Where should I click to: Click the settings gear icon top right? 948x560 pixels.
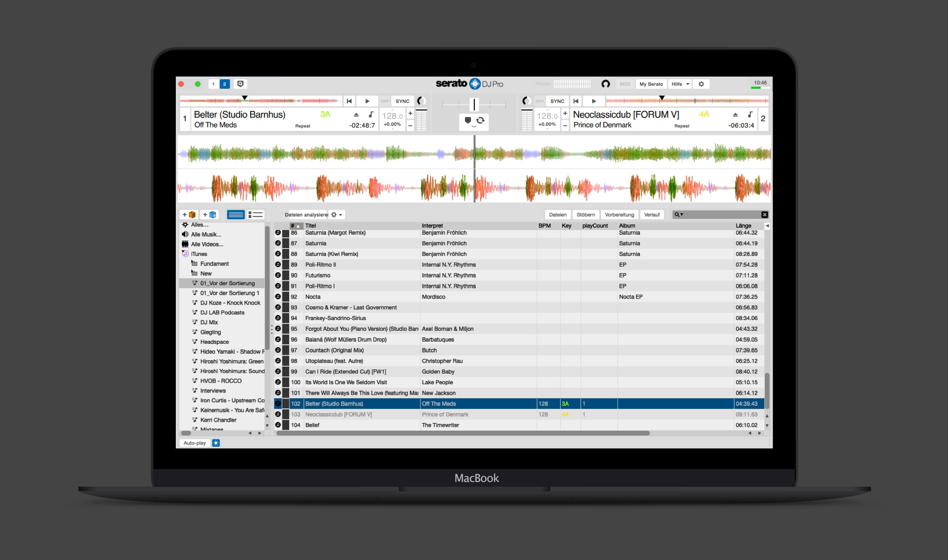click(701, 84)
